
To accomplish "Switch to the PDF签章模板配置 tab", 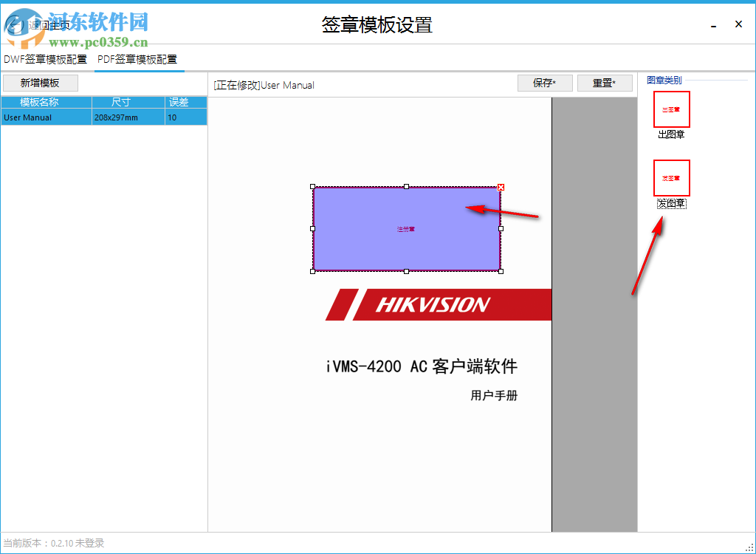I will (139, 58).
